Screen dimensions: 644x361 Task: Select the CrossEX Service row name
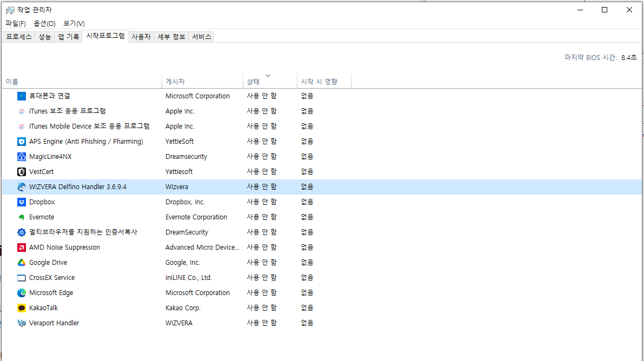[52, 278]
